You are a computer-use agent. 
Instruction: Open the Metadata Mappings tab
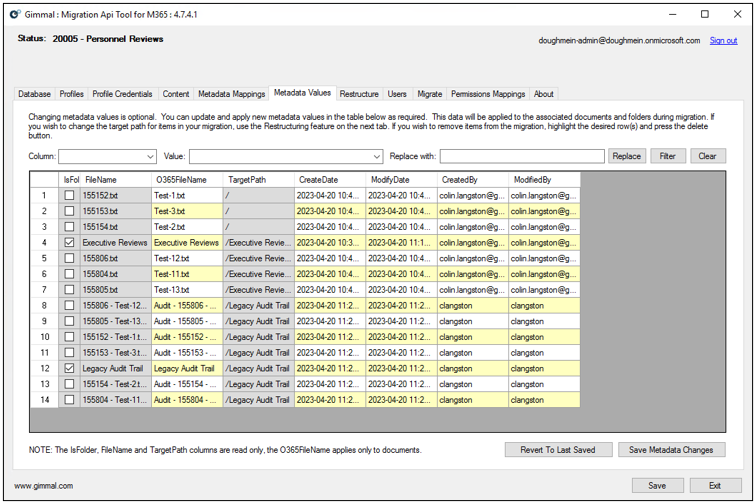pos(231,94)
